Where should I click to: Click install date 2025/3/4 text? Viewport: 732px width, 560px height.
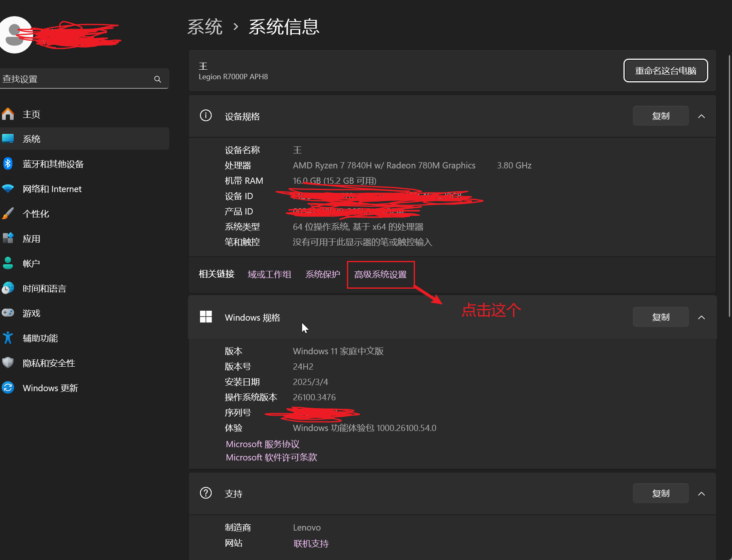tap(310, 382)
